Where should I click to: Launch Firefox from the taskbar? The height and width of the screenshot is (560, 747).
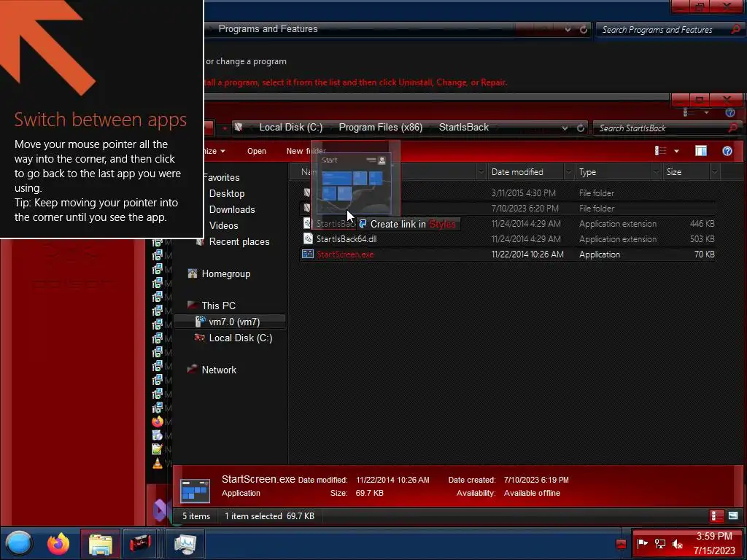click(x=58, y=543)
